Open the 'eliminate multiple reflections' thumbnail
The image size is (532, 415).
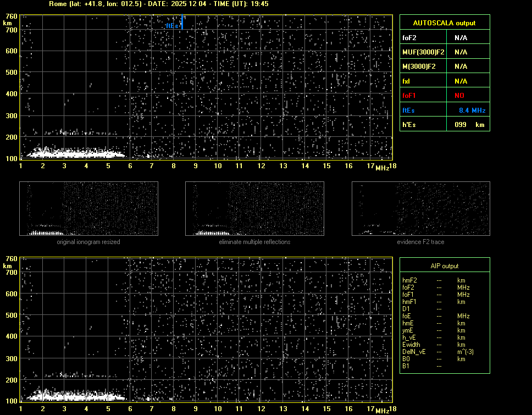(254, 208)
